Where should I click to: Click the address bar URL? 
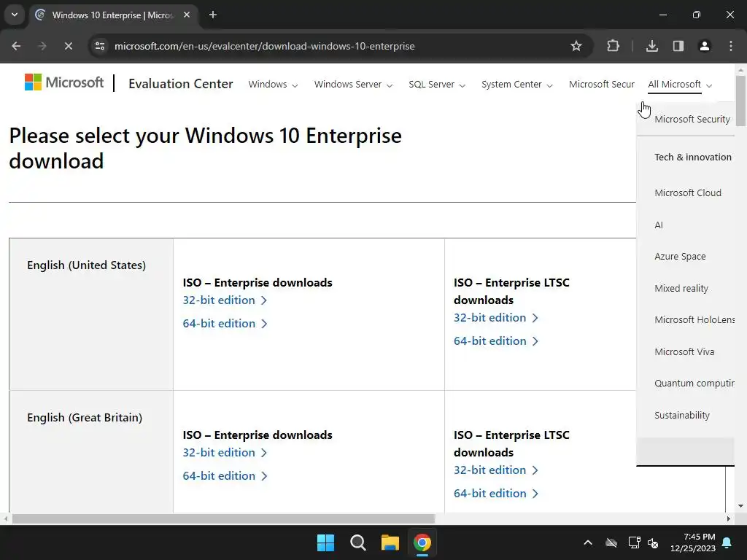(x=264, y=46)
